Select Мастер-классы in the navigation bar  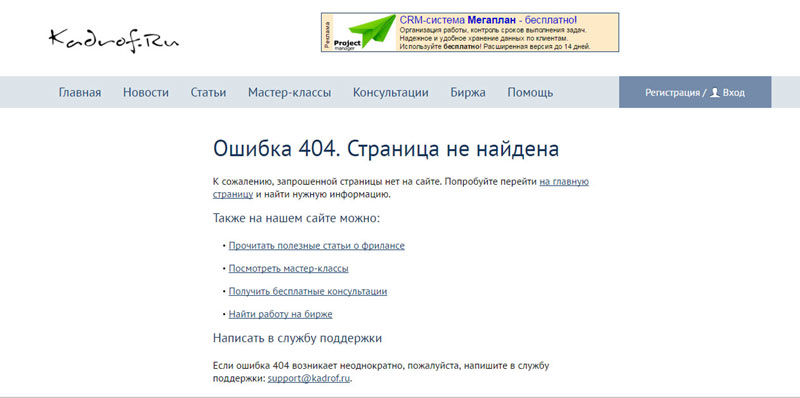pos(289,93)
